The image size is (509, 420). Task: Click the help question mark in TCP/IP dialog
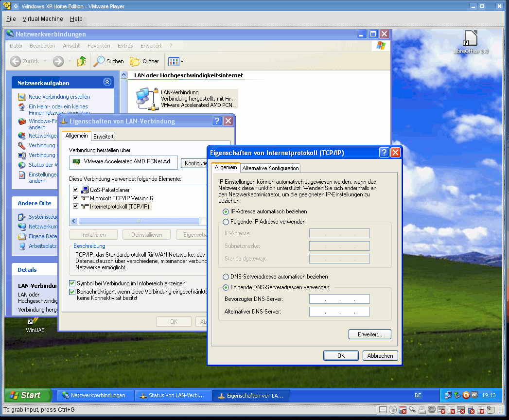tap(384, 153)
